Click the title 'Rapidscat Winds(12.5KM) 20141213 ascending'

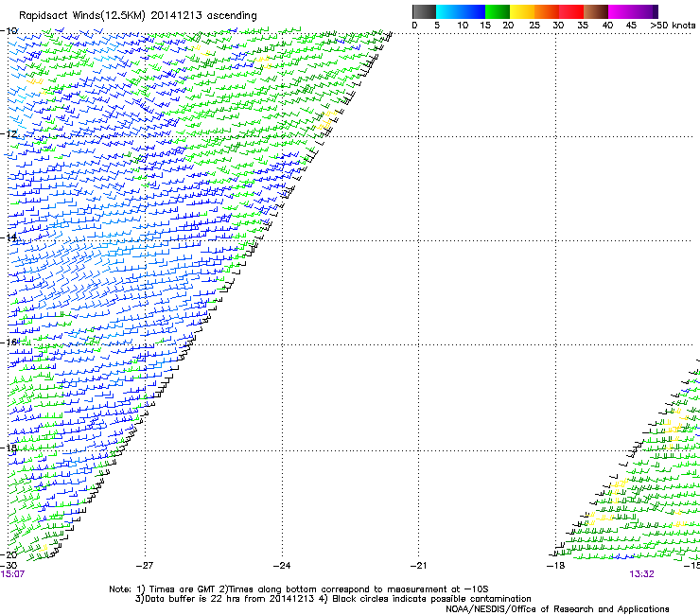point(138,16)
